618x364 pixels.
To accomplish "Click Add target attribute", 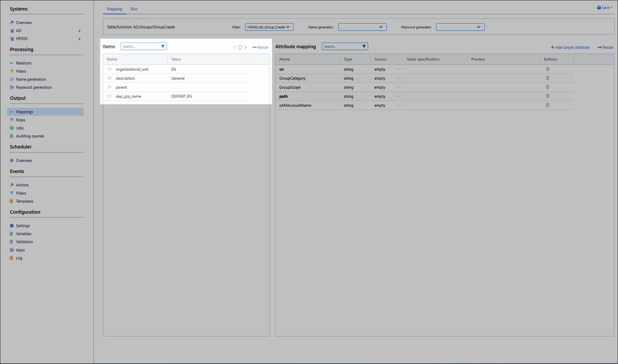I will [570, 47].
